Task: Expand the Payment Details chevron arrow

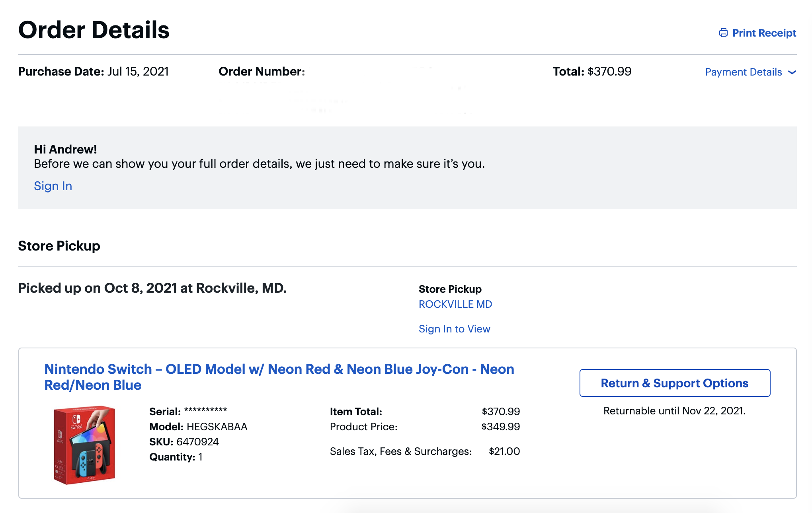Action: coord(792,72)
